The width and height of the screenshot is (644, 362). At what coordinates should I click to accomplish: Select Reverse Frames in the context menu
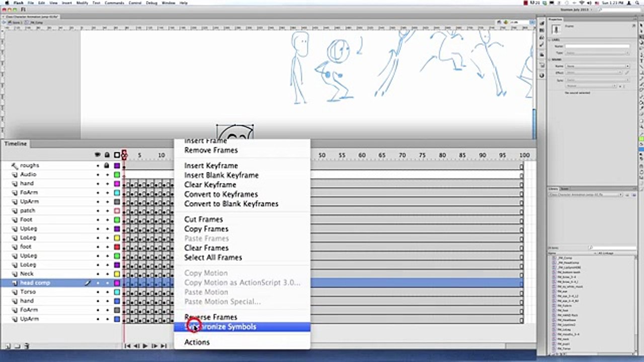[x=242, y=317]
